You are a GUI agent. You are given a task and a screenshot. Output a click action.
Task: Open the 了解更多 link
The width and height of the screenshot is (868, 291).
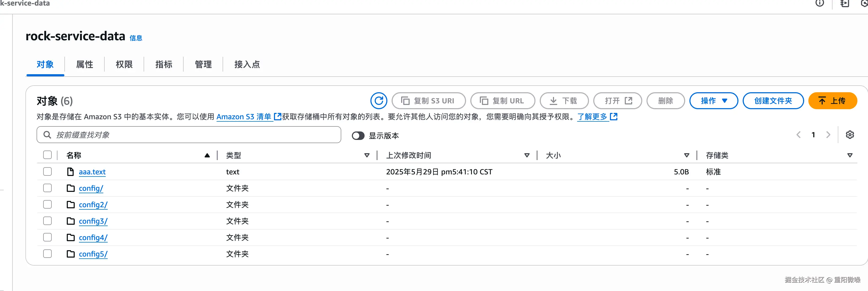click(x=592, y=117)
